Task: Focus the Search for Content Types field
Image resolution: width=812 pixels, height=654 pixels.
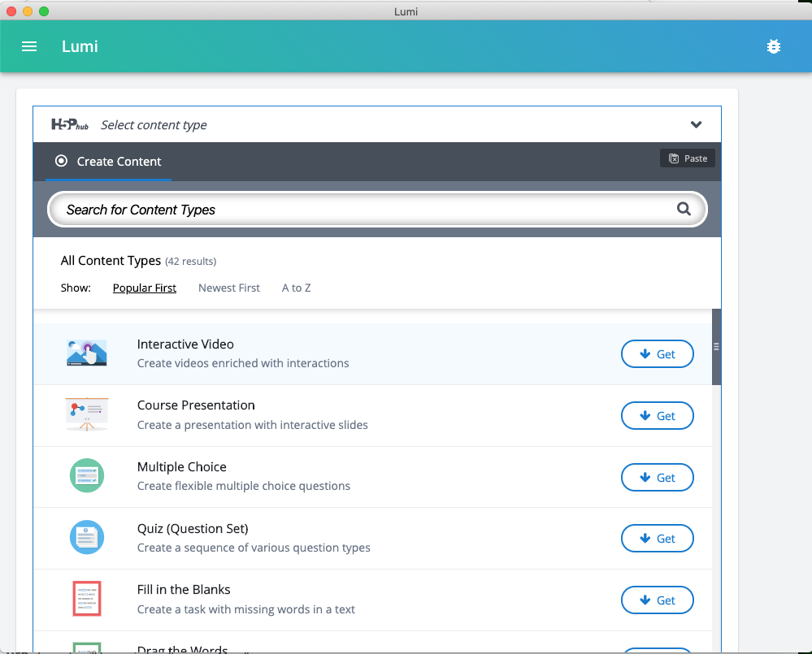Action: 377,209
